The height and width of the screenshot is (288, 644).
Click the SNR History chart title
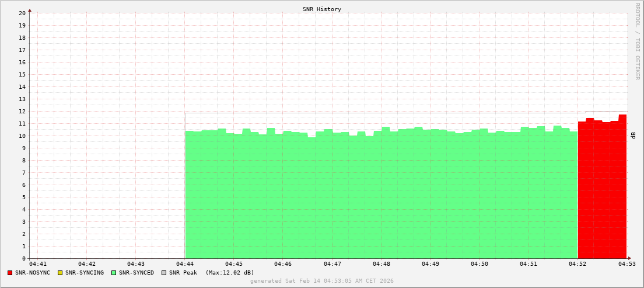pos(322,9)
